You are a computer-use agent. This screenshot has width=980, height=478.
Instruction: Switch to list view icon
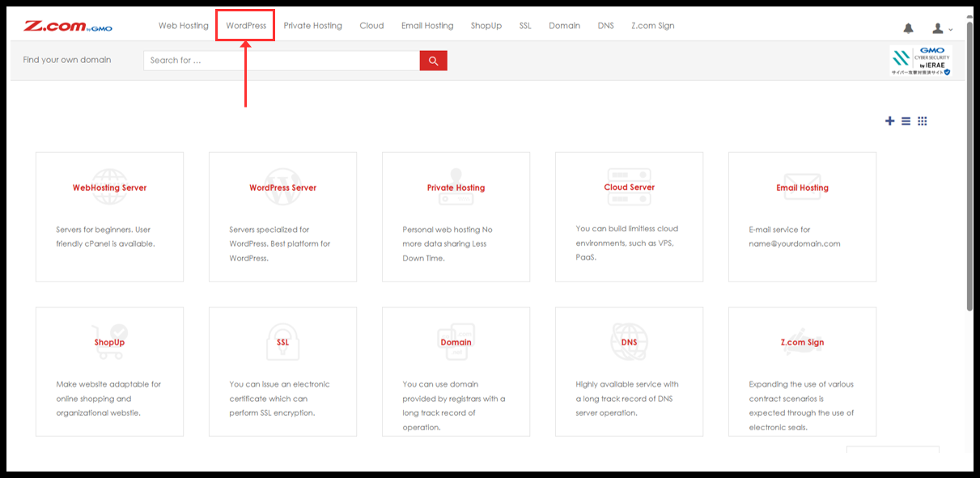click(906, 121)
